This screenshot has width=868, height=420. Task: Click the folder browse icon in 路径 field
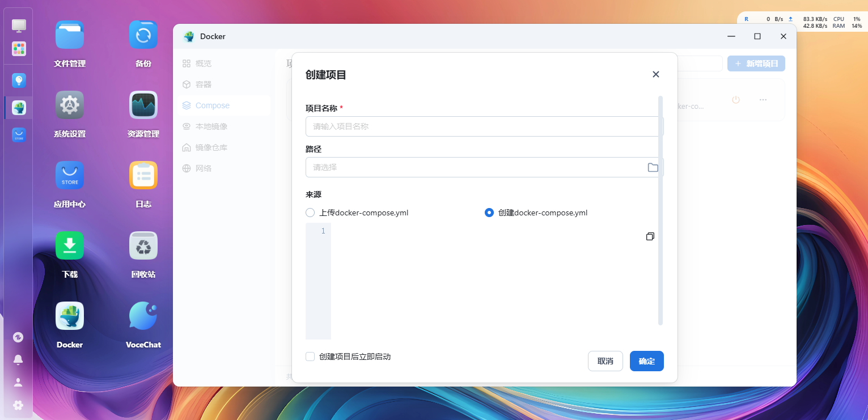point(653,167)
